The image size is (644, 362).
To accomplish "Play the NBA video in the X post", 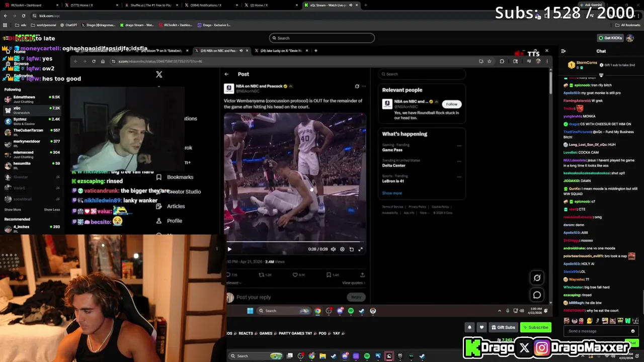I will tap(229, 249).
